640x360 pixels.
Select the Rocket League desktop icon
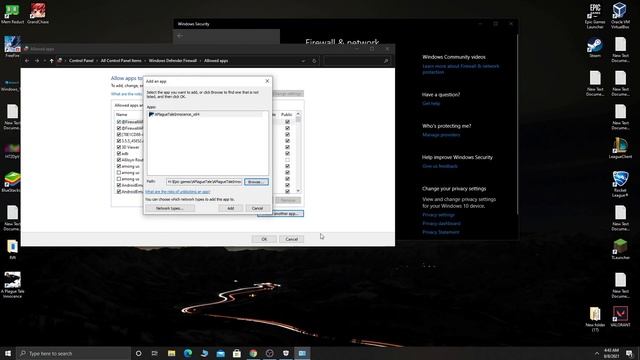tap(620, 184)
